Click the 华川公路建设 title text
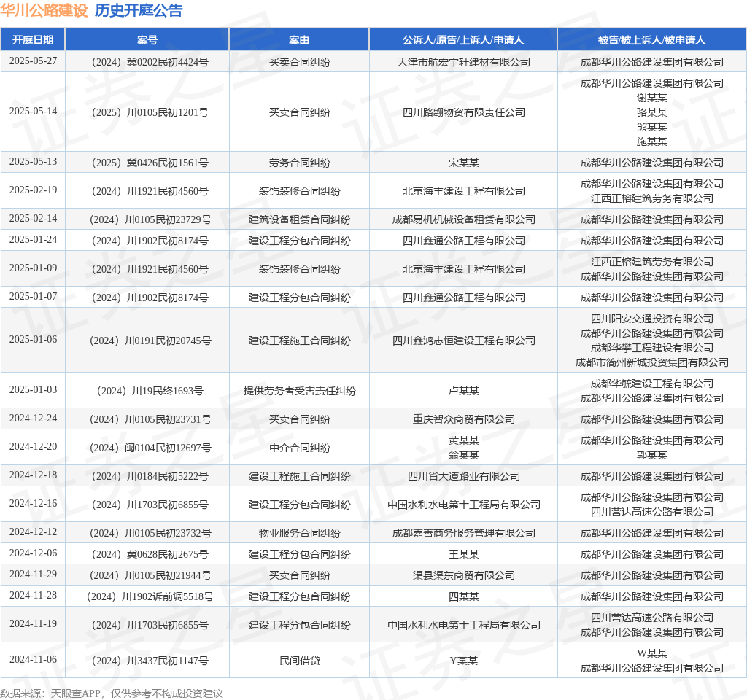 (x=44, y=10)
